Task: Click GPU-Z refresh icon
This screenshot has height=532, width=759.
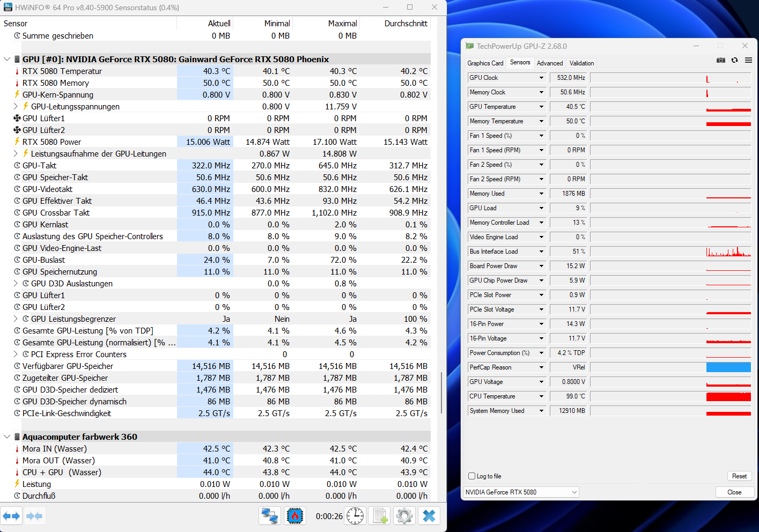Action: (x=734, y=60)
